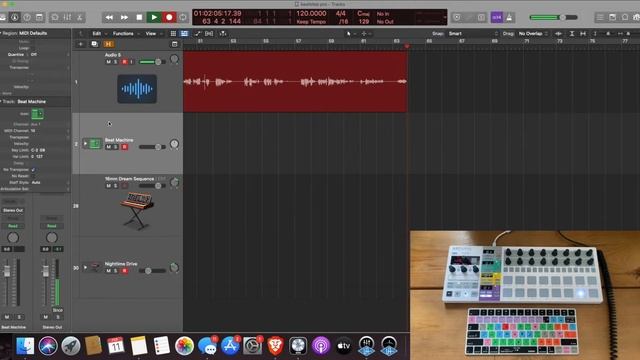Viewport: 640px width, 360px height.
Task: Open the Edit menu in Tracks area
Action: [x=98, y=33]
